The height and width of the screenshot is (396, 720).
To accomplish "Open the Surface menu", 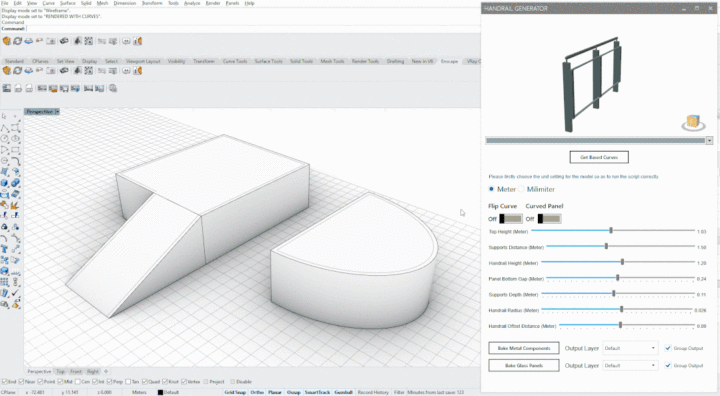I will [x=68, y=3].
